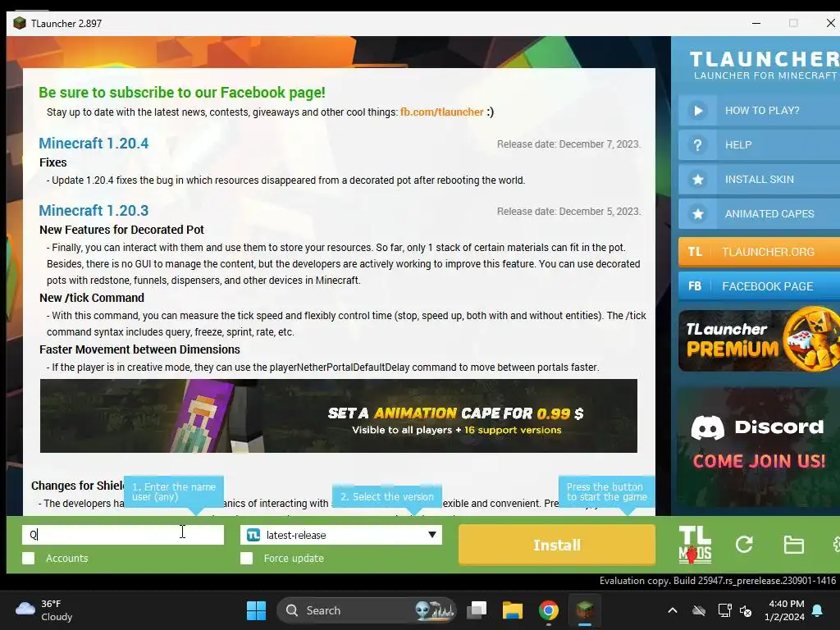840x630 pixels.
Task: Click the refresh arrow icon
Action: tap(744, 545)
